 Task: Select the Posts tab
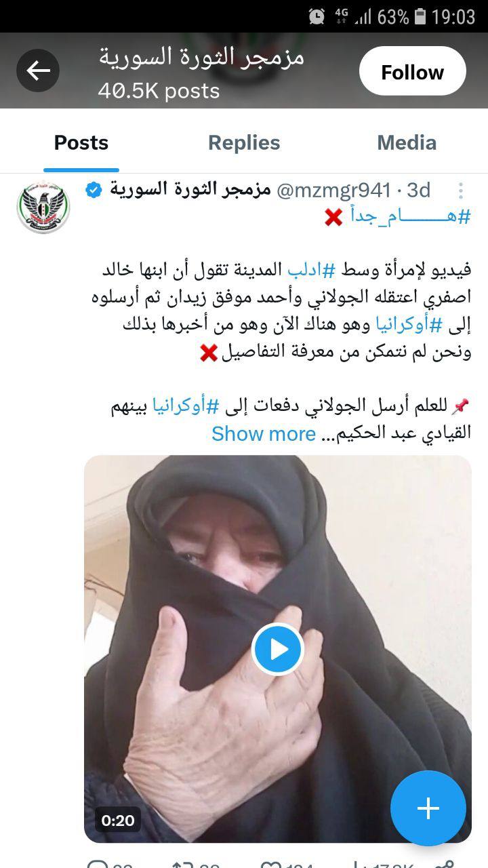81,142
